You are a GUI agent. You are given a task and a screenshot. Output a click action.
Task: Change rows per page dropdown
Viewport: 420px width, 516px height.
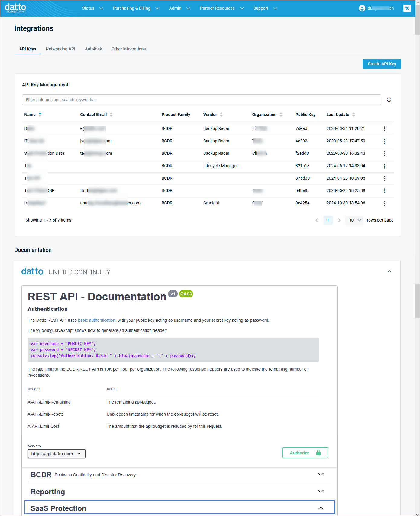click(354, 220)
